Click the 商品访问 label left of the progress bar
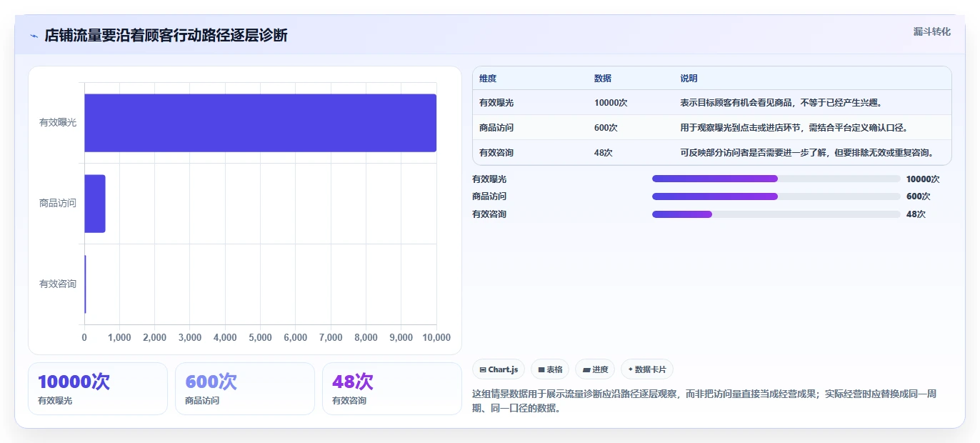The height and width of the screenshot is (443, 980). coord(489,196)
